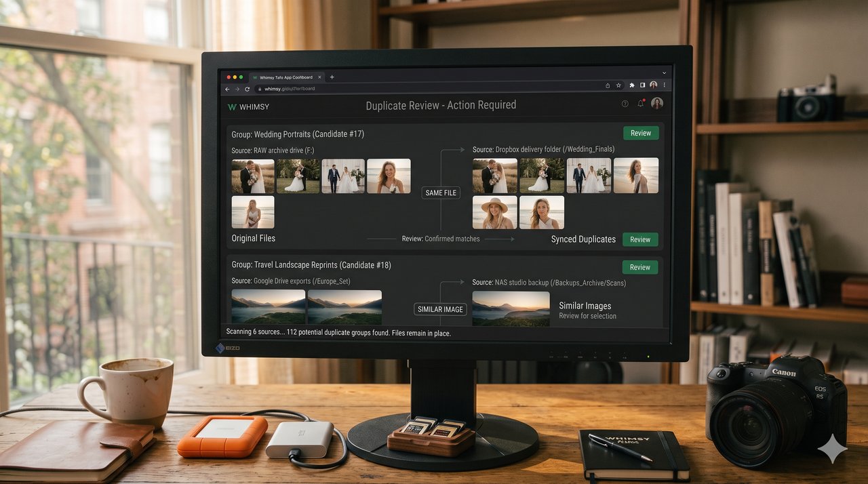Open RAW archive beach bride thumbnail in second row

click(x=253, y=212)
